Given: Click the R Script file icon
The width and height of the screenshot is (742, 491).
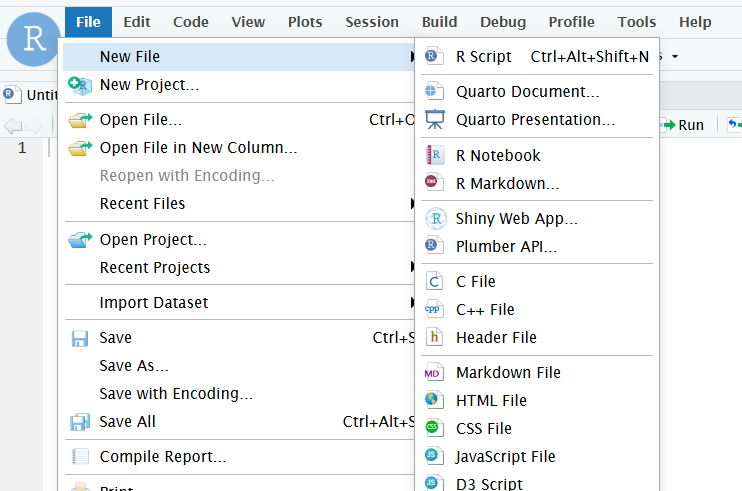Looking at the screenshot, I should [433, 57].
